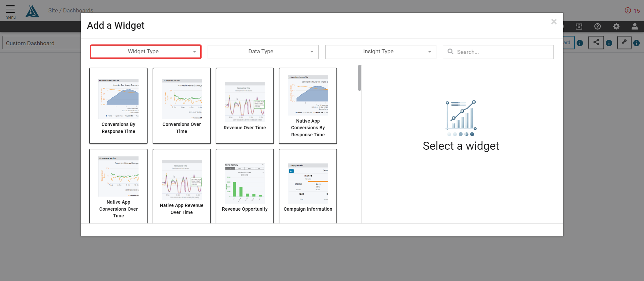Select Native App Conversions By Response Time widget
The height and width of the screenshot is (281, 644).
tap(308, 106)
